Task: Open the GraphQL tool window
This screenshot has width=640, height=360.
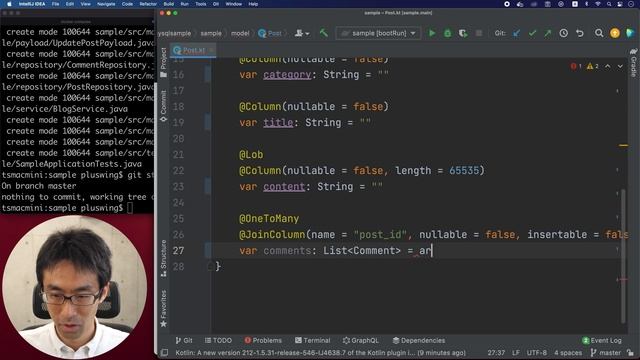Action: click(360, 340)
